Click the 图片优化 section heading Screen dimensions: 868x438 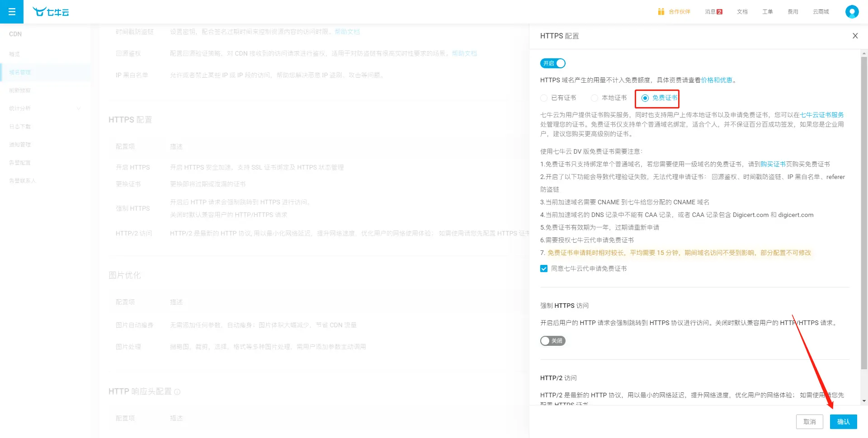[125, 275]
